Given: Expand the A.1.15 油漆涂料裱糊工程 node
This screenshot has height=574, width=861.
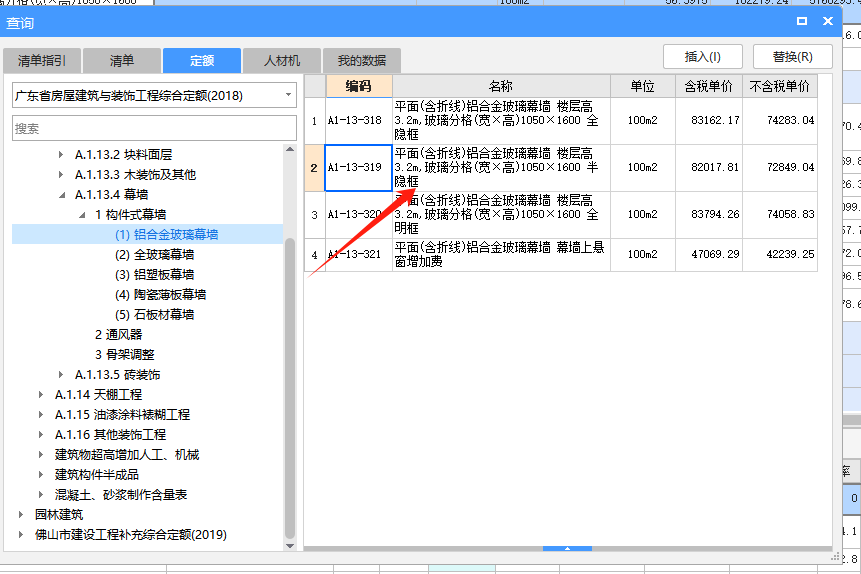Looking at the screenshot, I should (41, 415).
